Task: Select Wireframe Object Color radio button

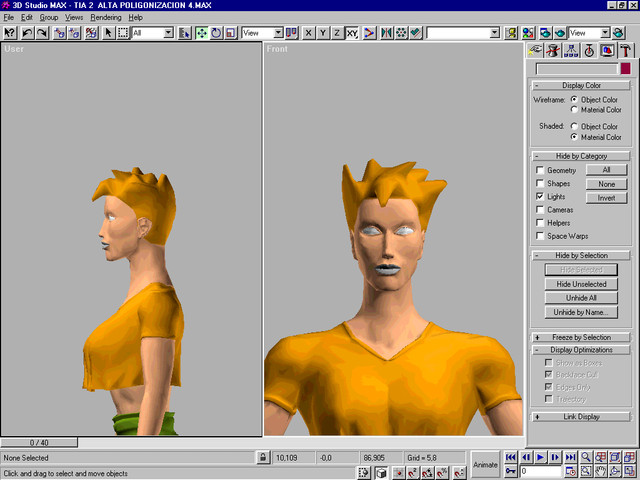Action: (574, 99)
